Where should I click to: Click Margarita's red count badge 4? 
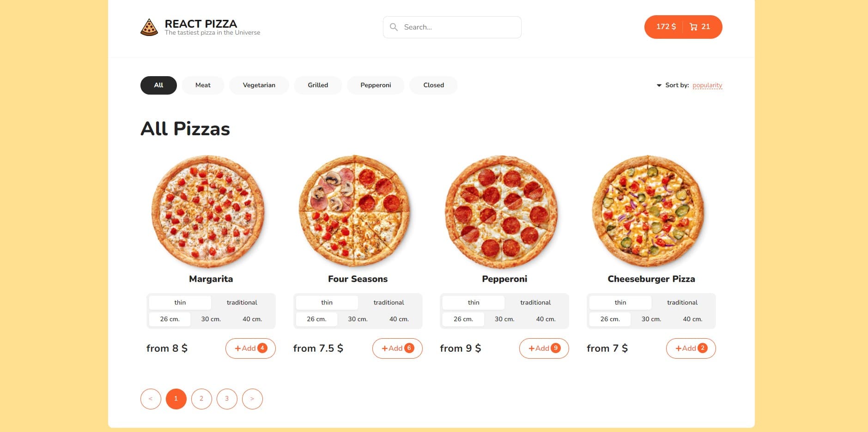coord(262,348)
